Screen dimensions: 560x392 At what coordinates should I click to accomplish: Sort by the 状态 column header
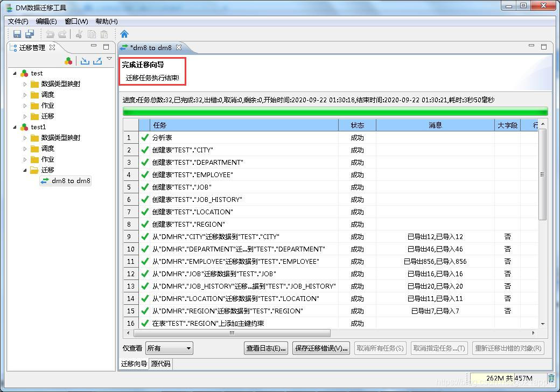point(357,125)
